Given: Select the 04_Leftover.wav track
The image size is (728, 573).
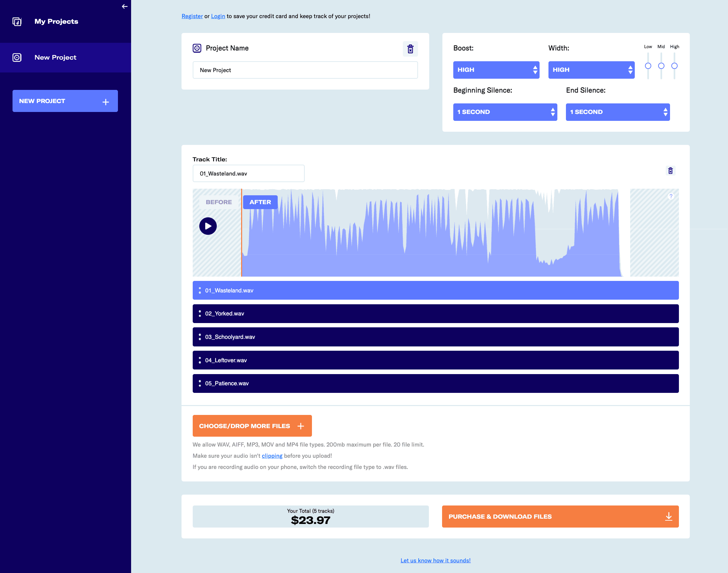Looking at the screenshot, I should [435, 360].
